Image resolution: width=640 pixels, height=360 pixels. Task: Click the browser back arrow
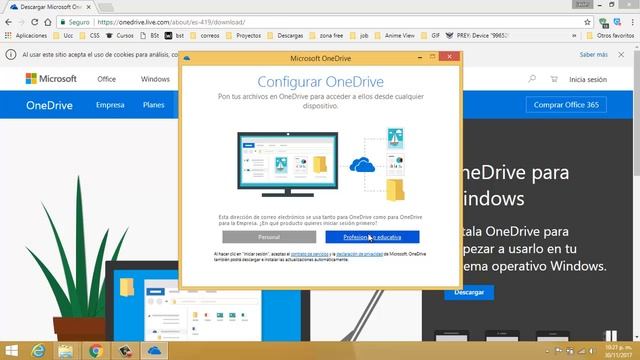9,22
